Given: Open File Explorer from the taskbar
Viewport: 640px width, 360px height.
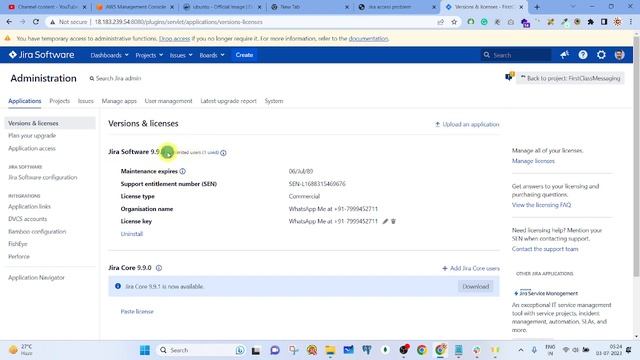Looking at the screenshot, I should point(330,350).
